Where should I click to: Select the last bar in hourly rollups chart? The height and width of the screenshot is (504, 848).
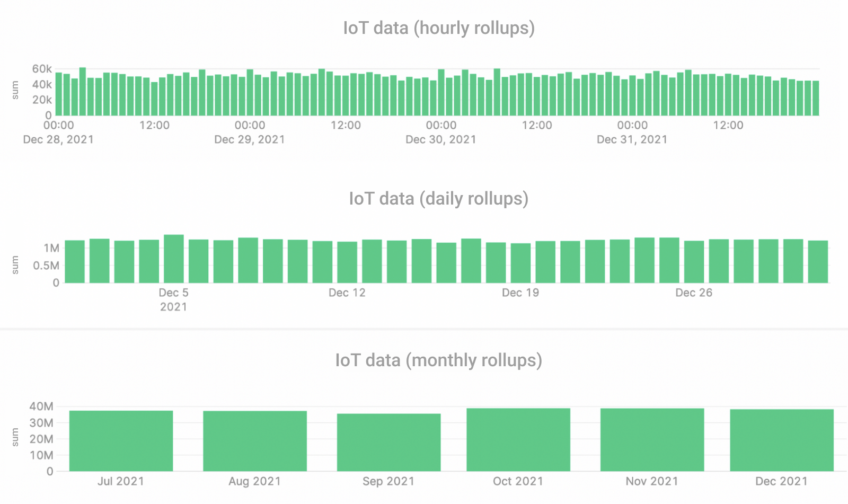(x=816, y=99)
